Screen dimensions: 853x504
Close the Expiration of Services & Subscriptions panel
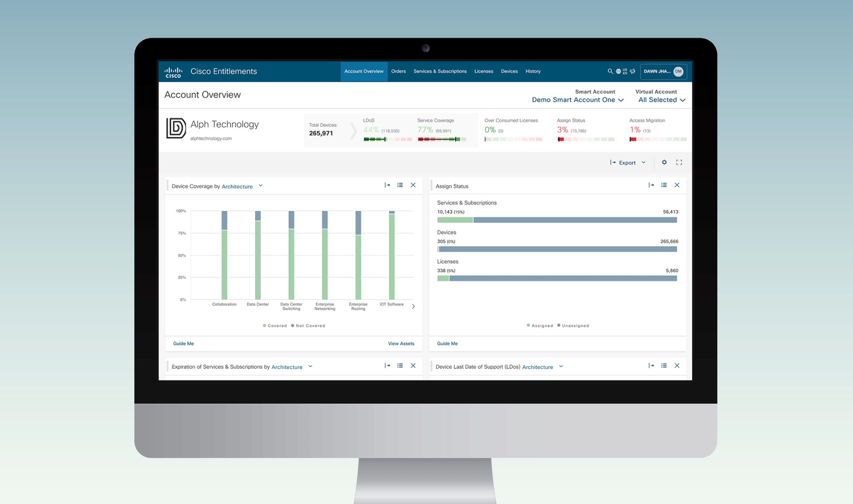point(413,365)
